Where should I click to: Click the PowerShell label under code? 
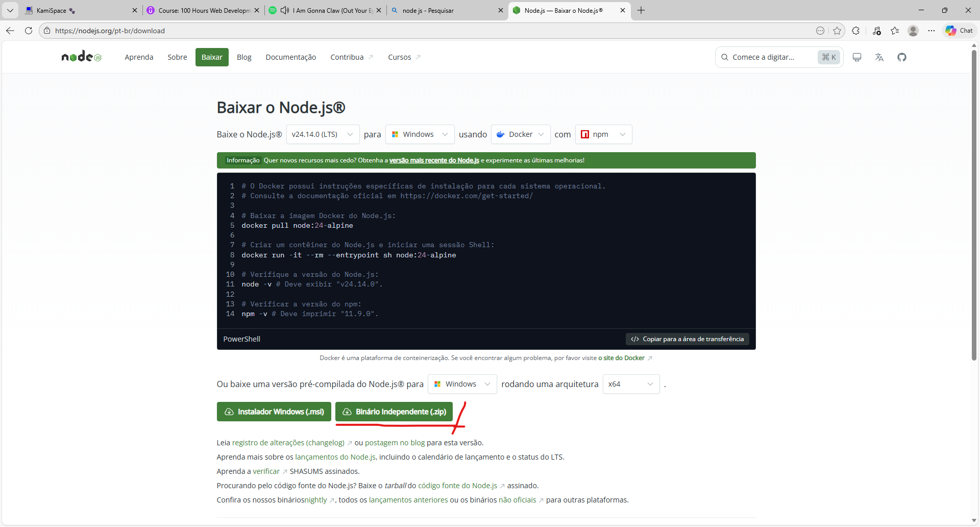tap(242, 339)
